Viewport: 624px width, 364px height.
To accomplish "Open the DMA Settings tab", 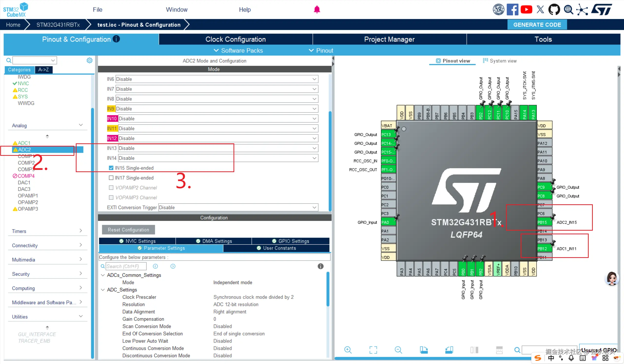I will click(x=214, y=241).
